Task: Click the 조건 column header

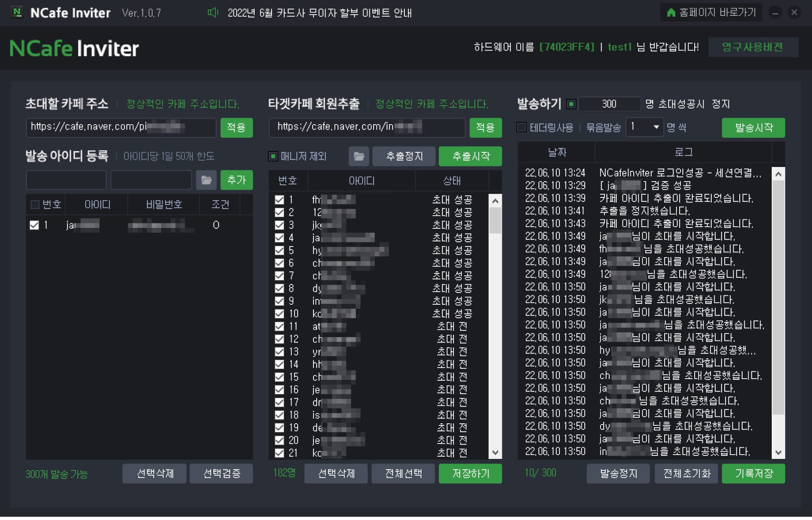Action: click(x=220, y=204)
